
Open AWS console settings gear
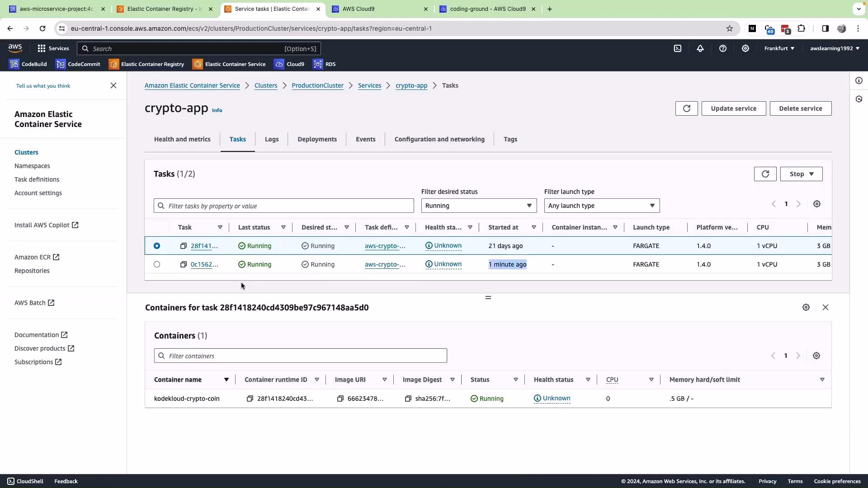[745, 48]
